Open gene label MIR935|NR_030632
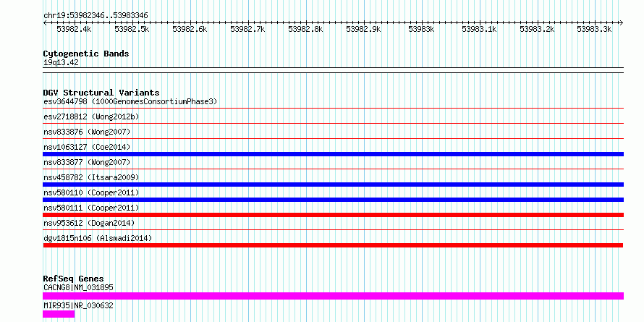Screen dimensions: 644x322 coord(78,305)
